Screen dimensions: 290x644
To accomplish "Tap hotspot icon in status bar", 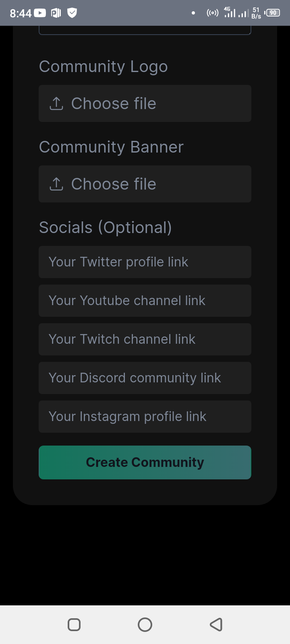I will point(213,13).
